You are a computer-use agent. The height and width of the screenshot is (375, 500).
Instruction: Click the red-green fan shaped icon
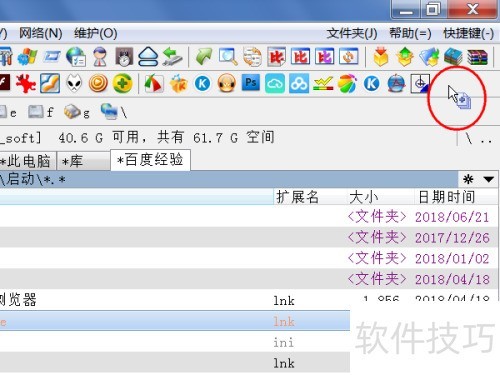[154, 83]
